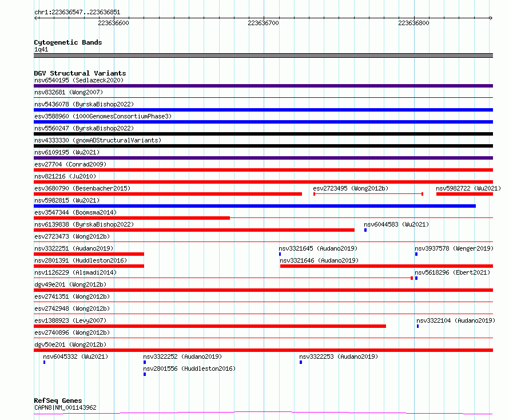Viewport: 509px width, 420px height.
Task: Click the small blue nsv3322253 marker
Action: click(301, 362)
